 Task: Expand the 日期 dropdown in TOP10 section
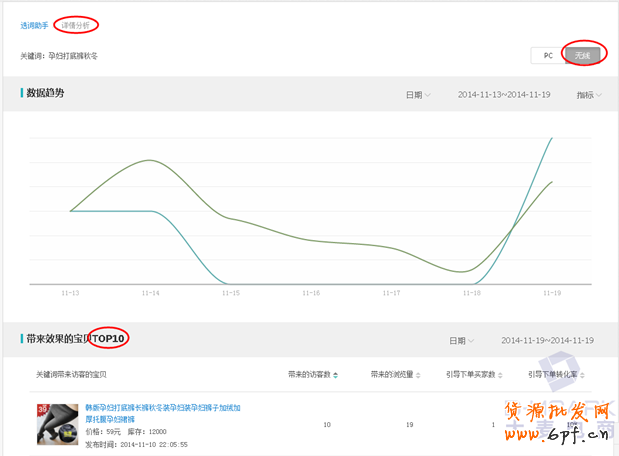[x=462, y=340]
